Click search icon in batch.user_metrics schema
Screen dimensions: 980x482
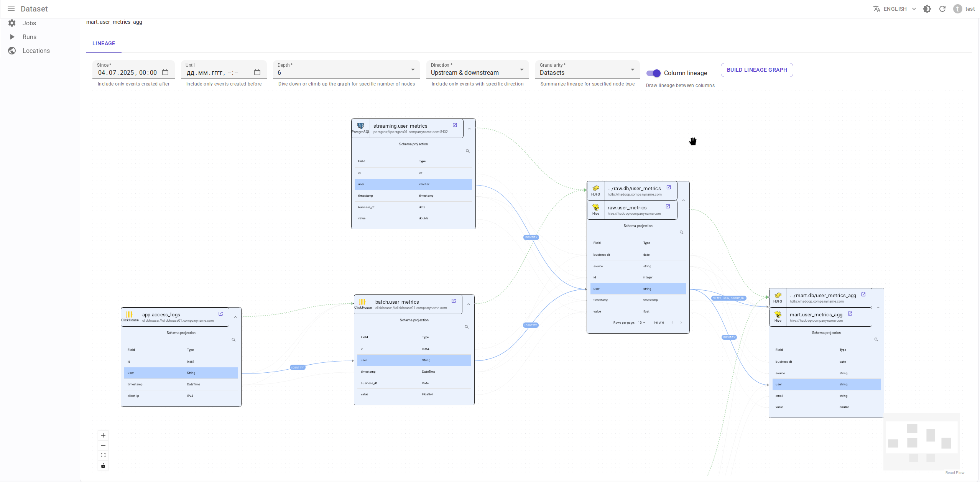[467, 327]
